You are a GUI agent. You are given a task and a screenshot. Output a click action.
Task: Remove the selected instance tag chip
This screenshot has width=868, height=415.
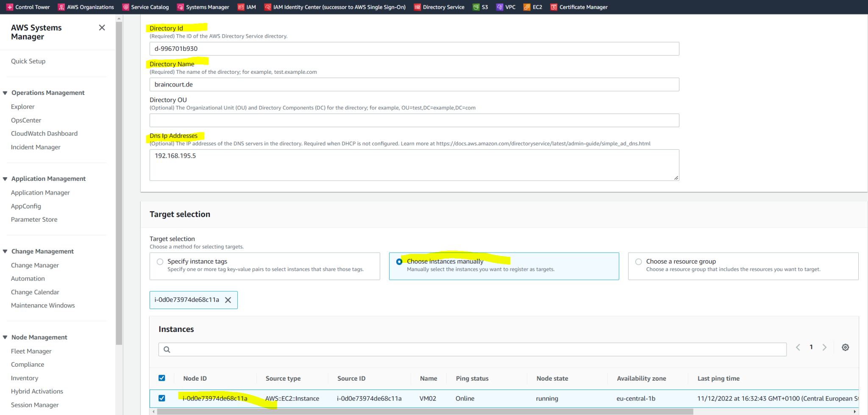[228, 300]
